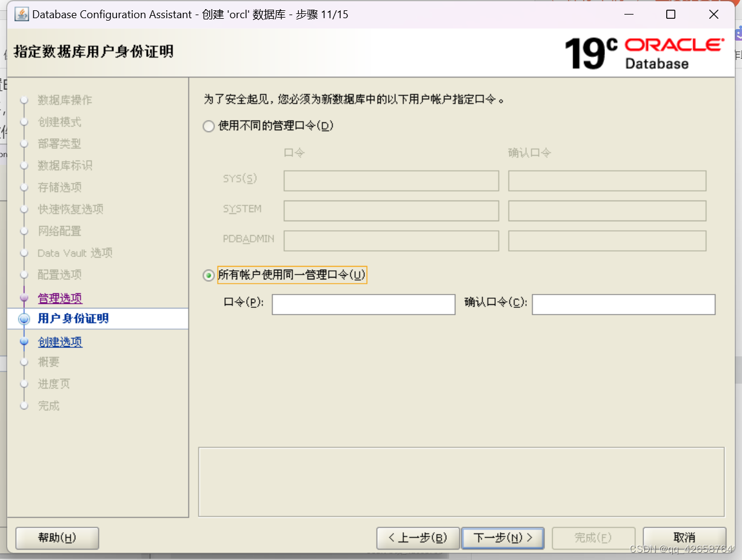742x560 pixels.
Task: Click the 配置选项 step label
Action: coord(59,275)
